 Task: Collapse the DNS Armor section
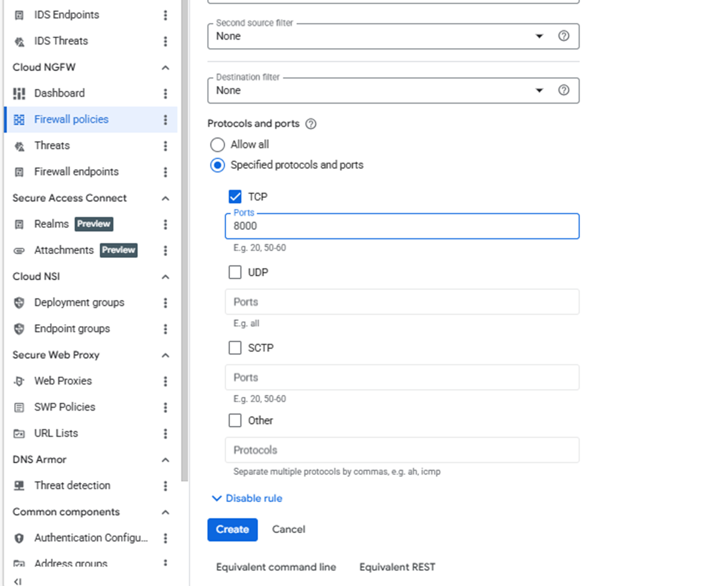[165, 460]
